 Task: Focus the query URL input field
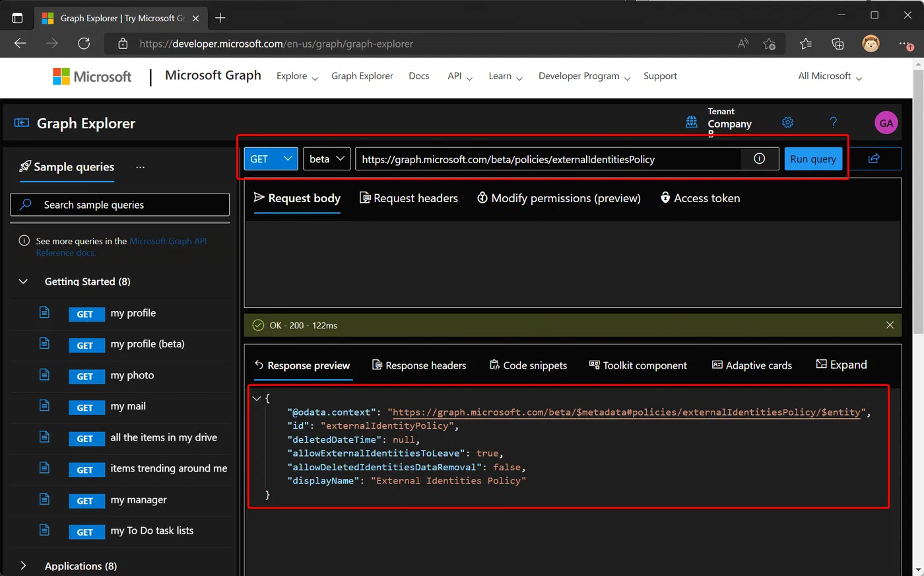click(548, 159)
